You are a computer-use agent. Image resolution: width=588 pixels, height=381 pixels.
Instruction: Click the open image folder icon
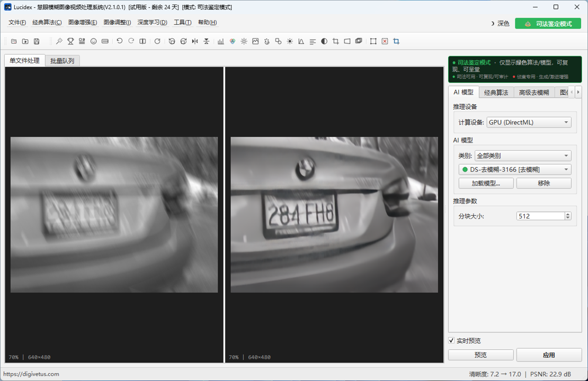click(14, 41)
